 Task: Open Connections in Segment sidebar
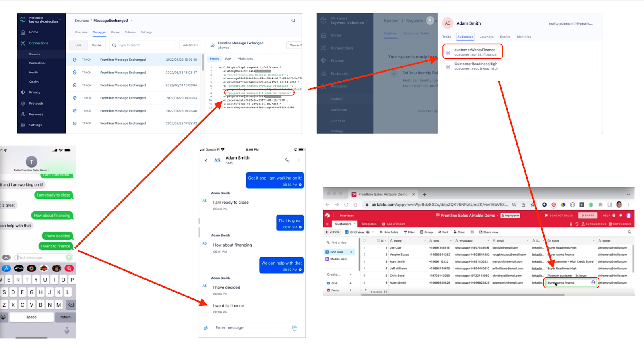(x=38, y=43)
